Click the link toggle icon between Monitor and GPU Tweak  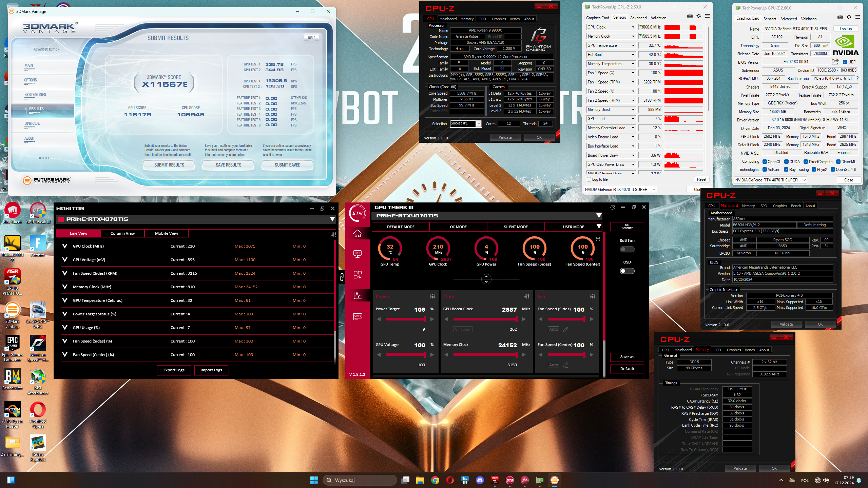click(x=342, y=277)
